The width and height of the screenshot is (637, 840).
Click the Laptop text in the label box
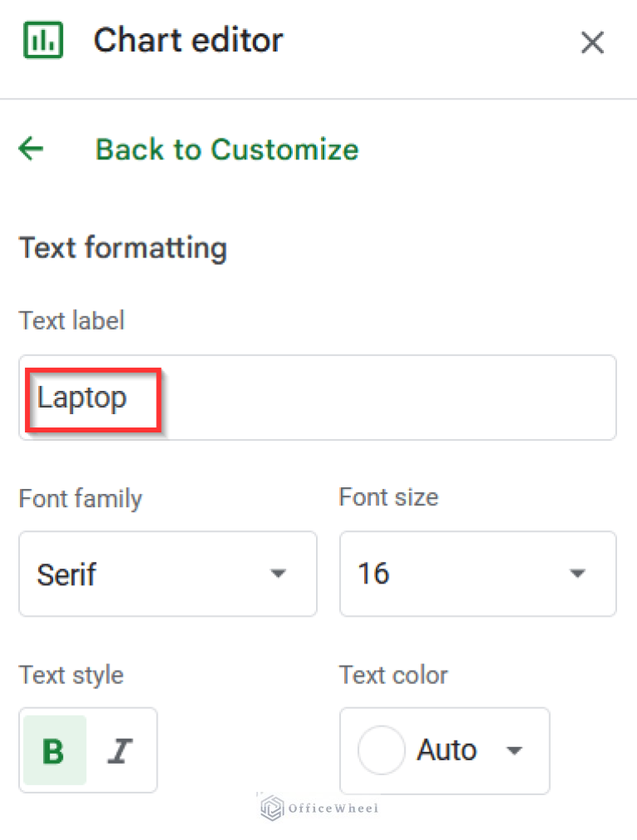tap(81, 398)
